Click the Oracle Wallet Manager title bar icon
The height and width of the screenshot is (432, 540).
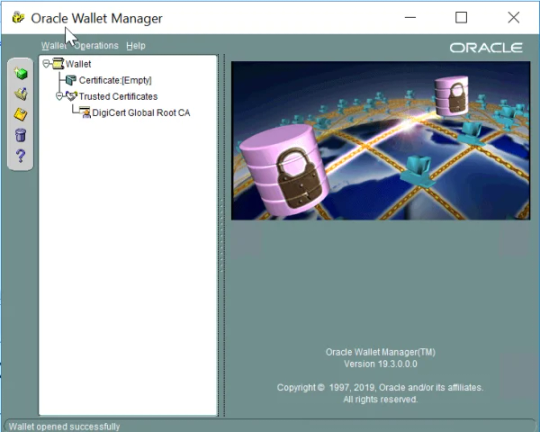(x=18, y=17)
